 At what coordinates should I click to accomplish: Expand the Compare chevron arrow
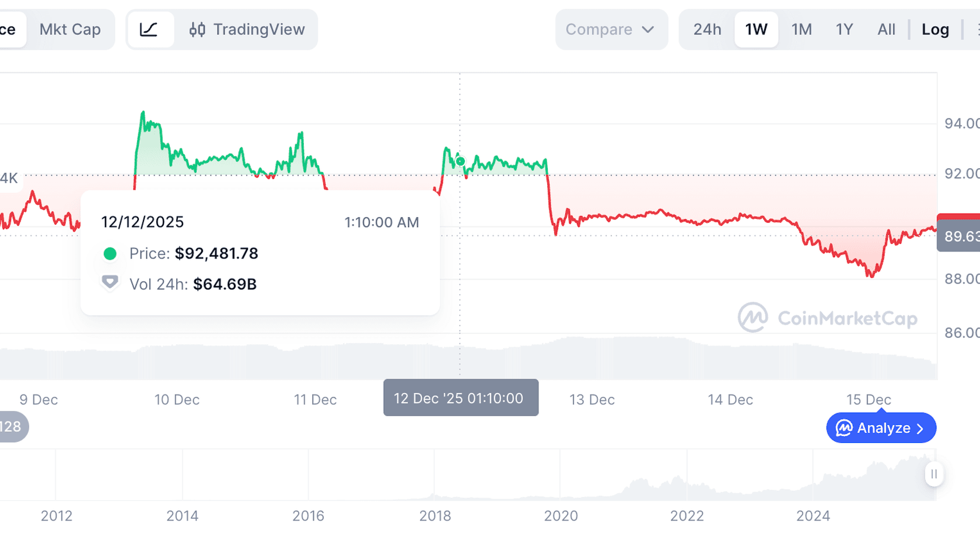point(647,29)
